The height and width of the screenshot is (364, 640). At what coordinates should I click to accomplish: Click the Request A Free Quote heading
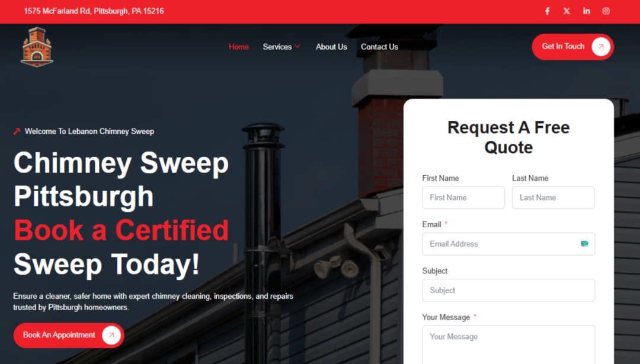pyautogui.click(x=508, y=137)
